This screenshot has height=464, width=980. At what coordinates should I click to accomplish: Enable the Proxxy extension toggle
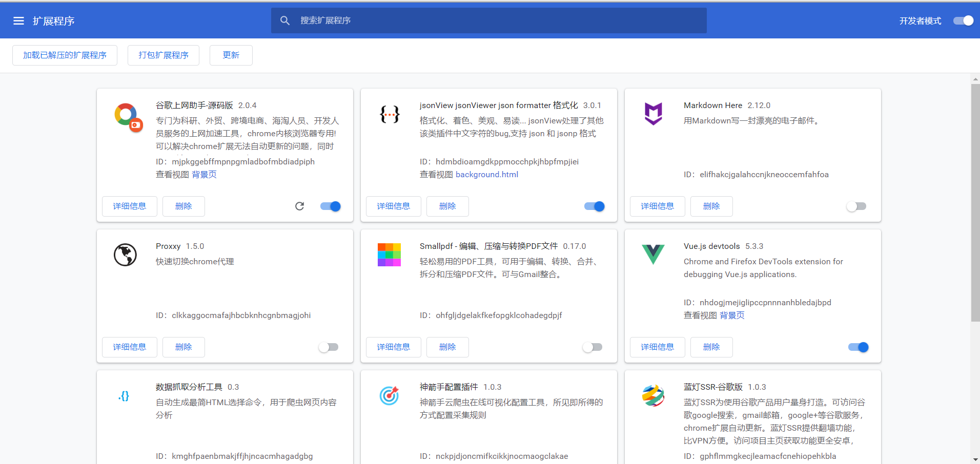[329, 347]
